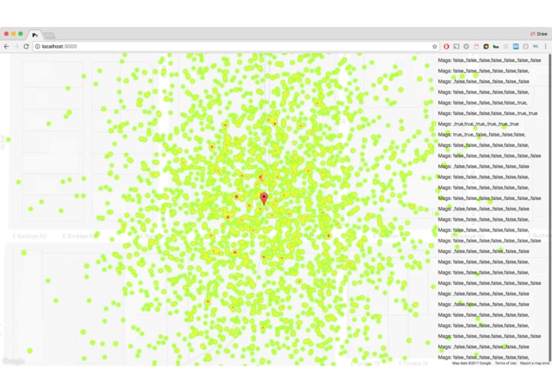This screenshot has height=392, width=552.
Task: Bookmark this page with the star
Action: tap(434, 46)
